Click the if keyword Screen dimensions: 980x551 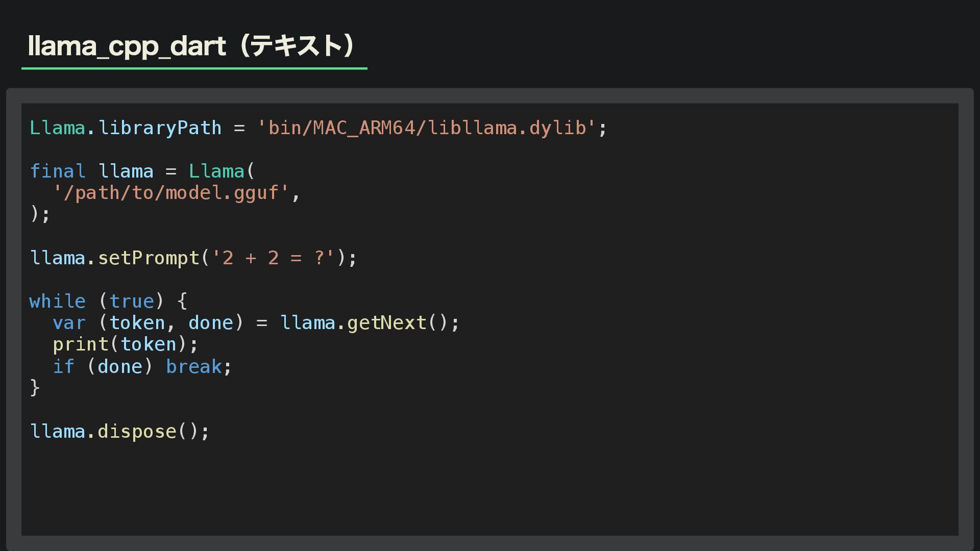(x=63, y=367)
